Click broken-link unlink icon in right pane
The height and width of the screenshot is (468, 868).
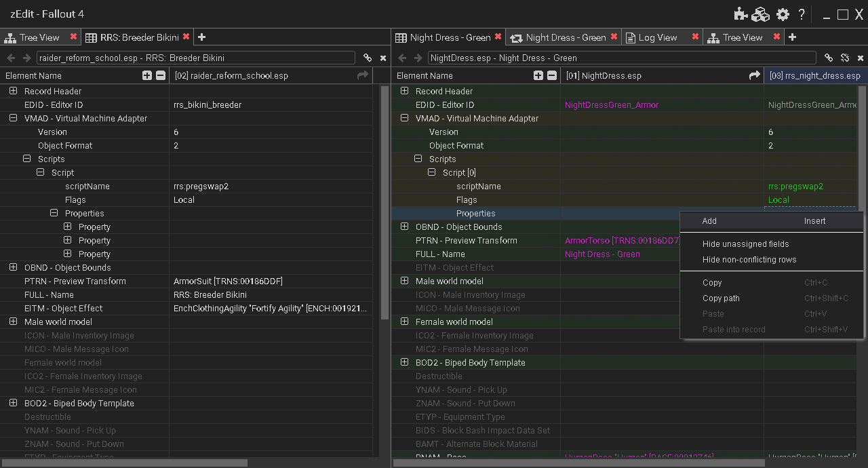pyautogui.click(x=845, y=58)
